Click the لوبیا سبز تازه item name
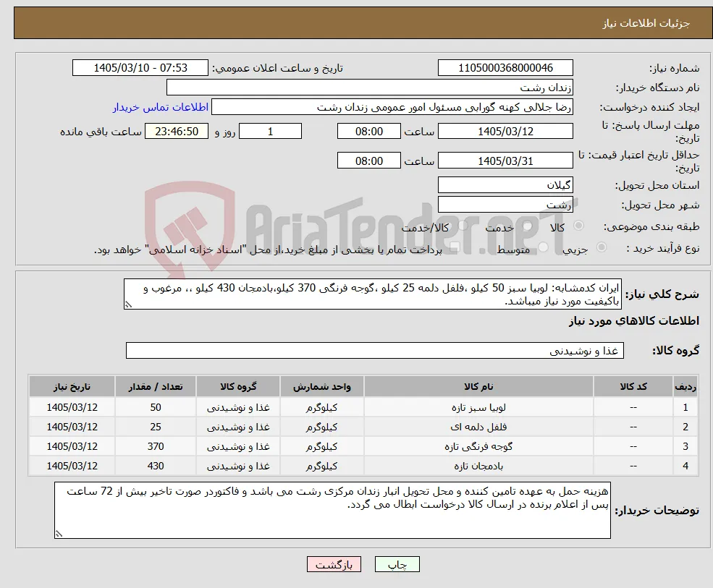Screen dimensions: 713x588 [x=478, y=408]
